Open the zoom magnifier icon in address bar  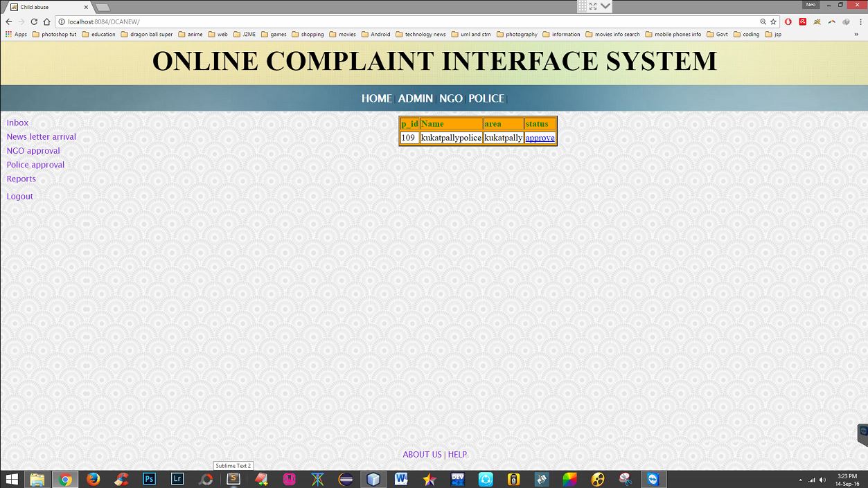pos(763,21)
